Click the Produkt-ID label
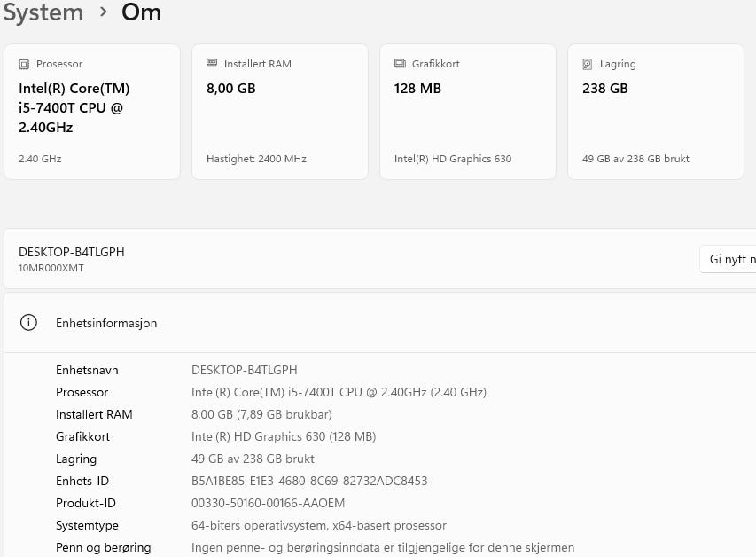 coord(86,504)
